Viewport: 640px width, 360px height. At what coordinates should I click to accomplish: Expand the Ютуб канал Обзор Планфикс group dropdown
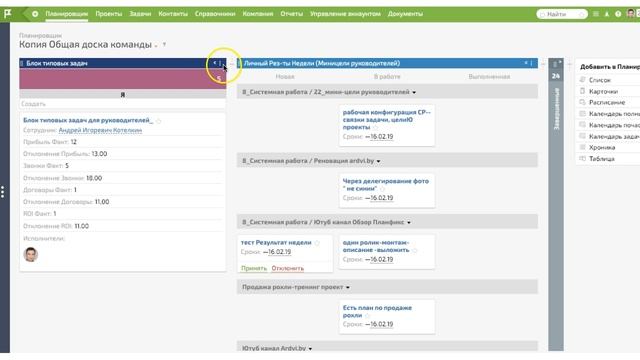tap(409, 223)
